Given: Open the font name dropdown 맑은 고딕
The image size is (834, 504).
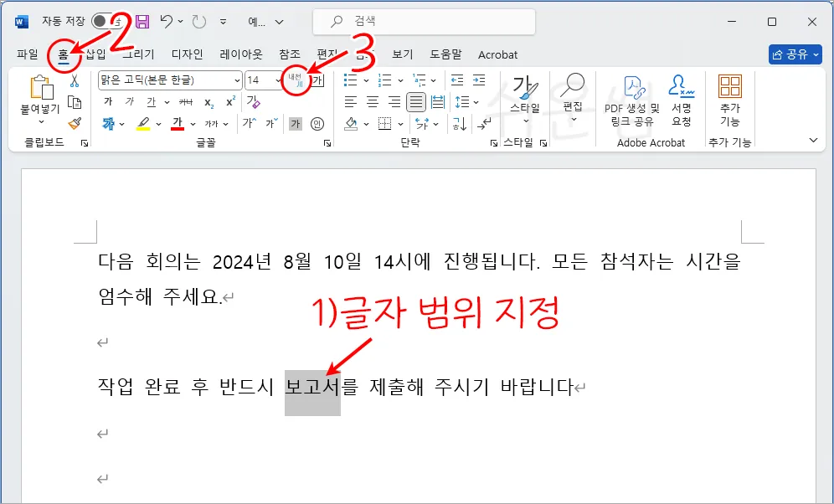Looking at the screenshot, I should (x=238, y=80).
